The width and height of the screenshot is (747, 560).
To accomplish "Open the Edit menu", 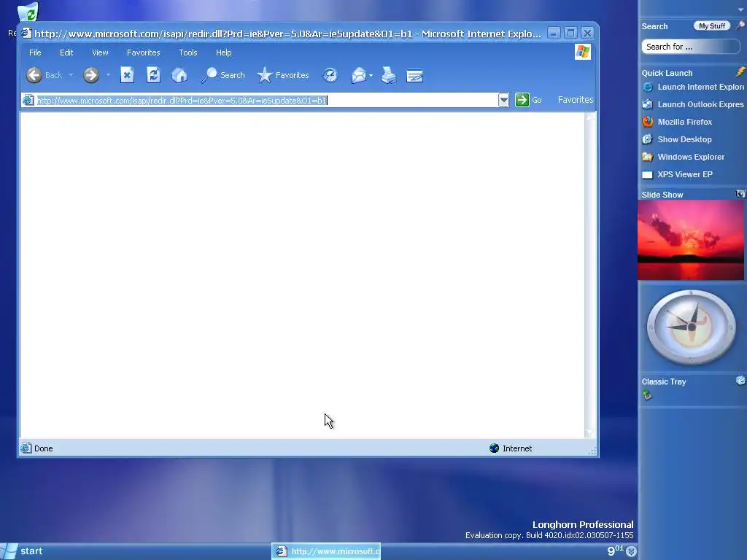I will pyautogui.click(x=66, y=52).
